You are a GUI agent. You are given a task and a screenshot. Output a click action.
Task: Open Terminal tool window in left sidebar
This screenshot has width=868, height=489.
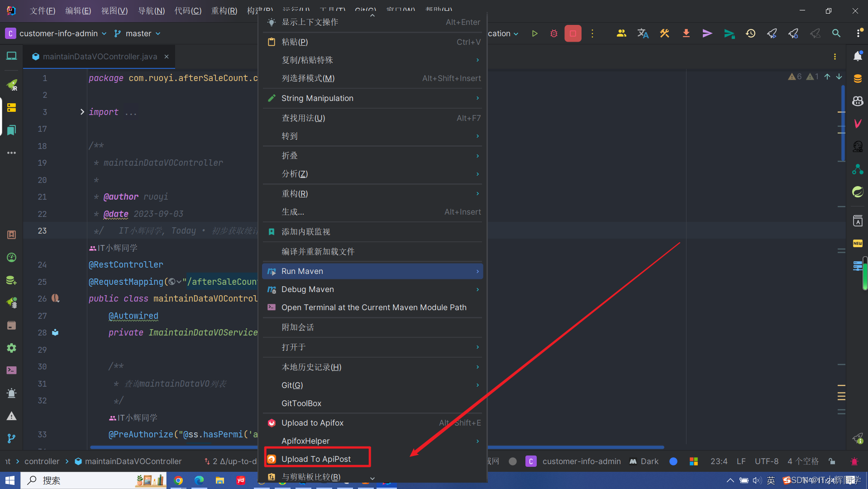pyautogui.click(x=11, y=370)
